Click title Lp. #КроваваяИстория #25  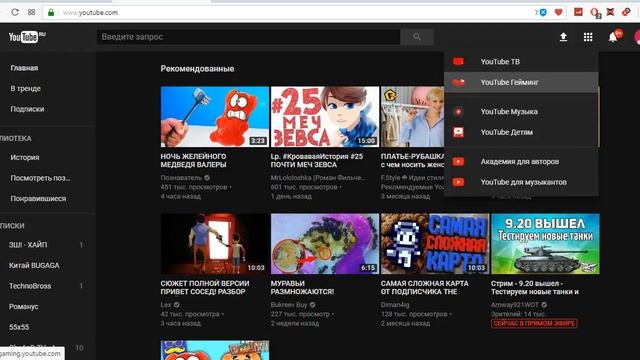[317, 160]
